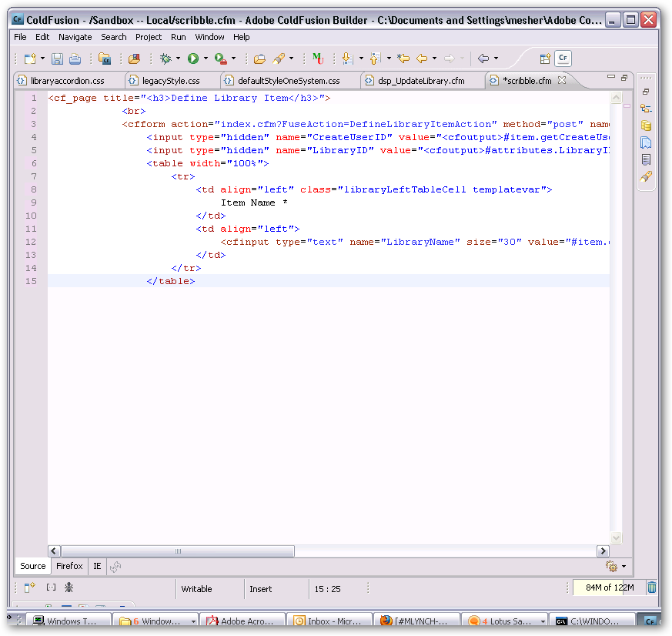The image size is (672, 636).
Task: Click the red-green MU toolbar icon
Action: point(318,59)
